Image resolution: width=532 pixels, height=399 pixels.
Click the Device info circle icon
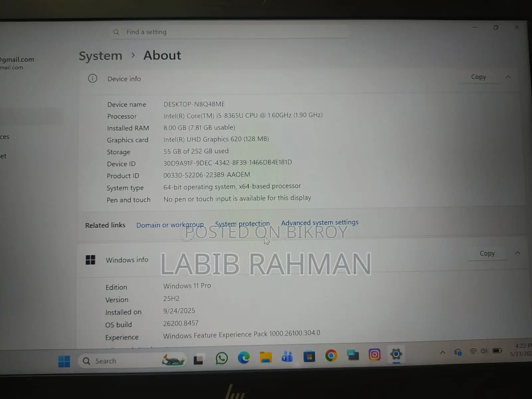[92, 78]
